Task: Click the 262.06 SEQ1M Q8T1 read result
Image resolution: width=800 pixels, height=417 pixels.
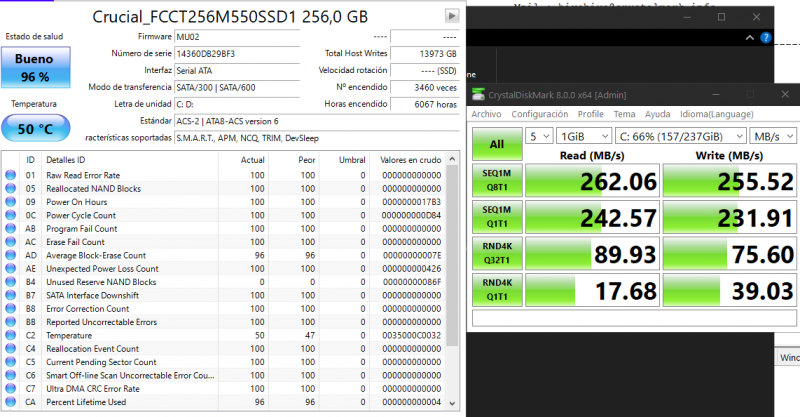Action: pos(592,181)
